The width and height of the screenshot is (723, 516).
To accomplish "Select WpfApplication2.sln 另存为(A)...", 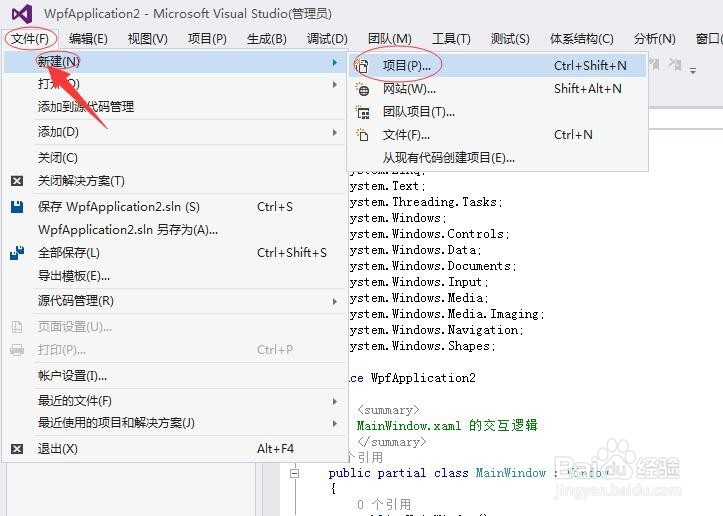I will point(174,230).
